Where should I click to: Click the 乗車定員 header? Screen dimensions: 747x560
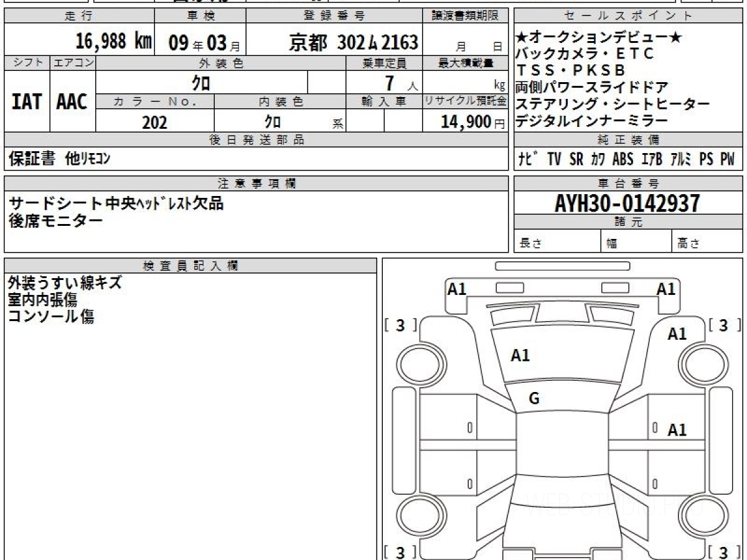(x=384, y=63)
